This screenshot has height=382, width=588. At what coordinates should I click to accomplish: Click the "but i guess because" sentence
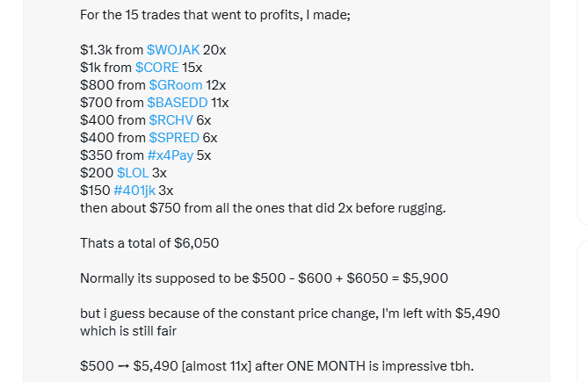pos(290,313)
